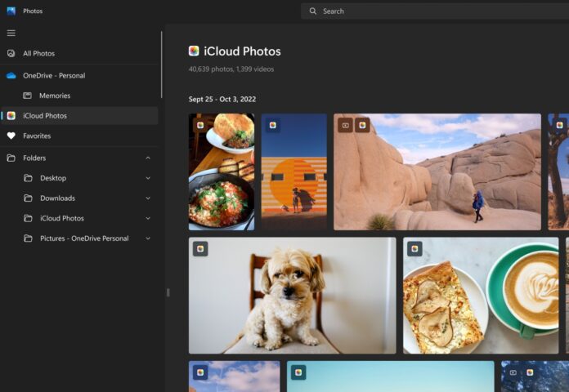
Task: Click the 'iCloud Photos' page title
Action: [242, 51]
